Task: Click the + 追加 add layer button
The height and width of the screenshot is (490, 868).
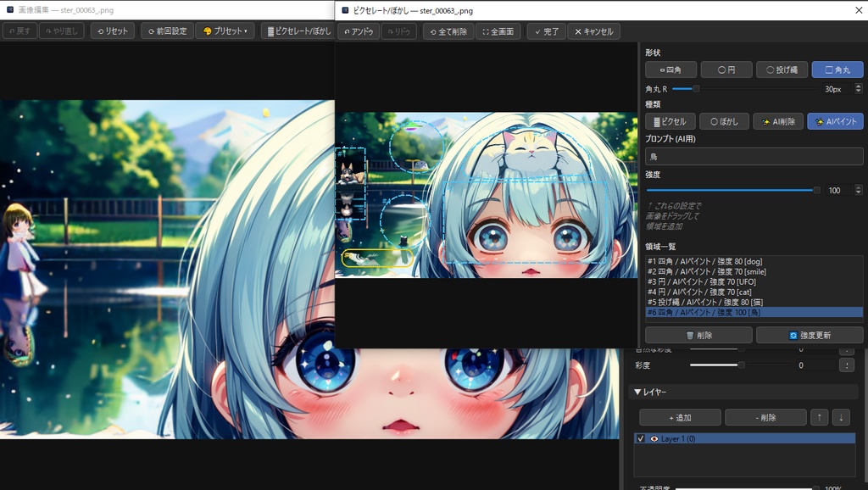Action: [x=680, y=417]
